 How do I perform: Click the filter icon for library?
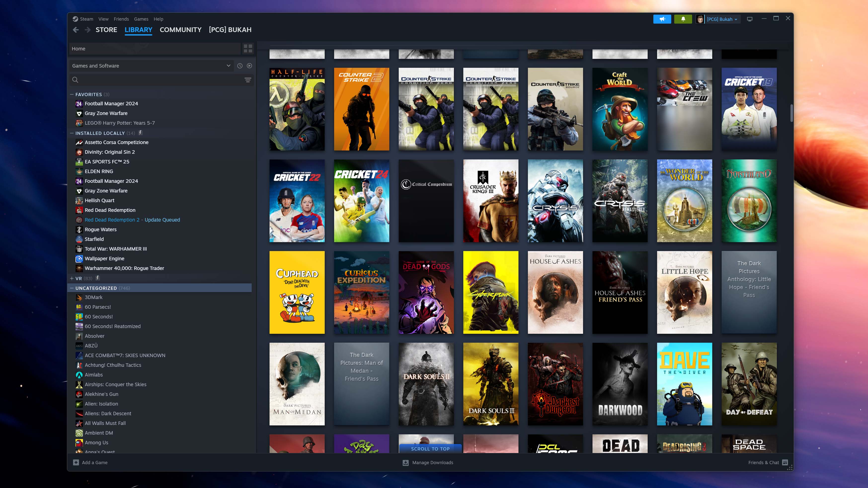tap(248, 79)
